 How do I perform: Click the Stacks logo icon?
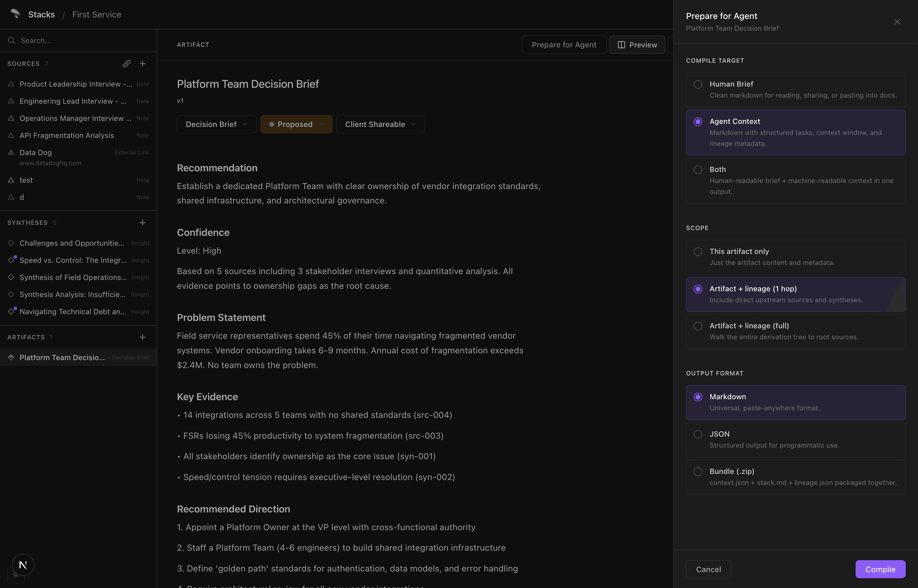(x=15, y=14)
